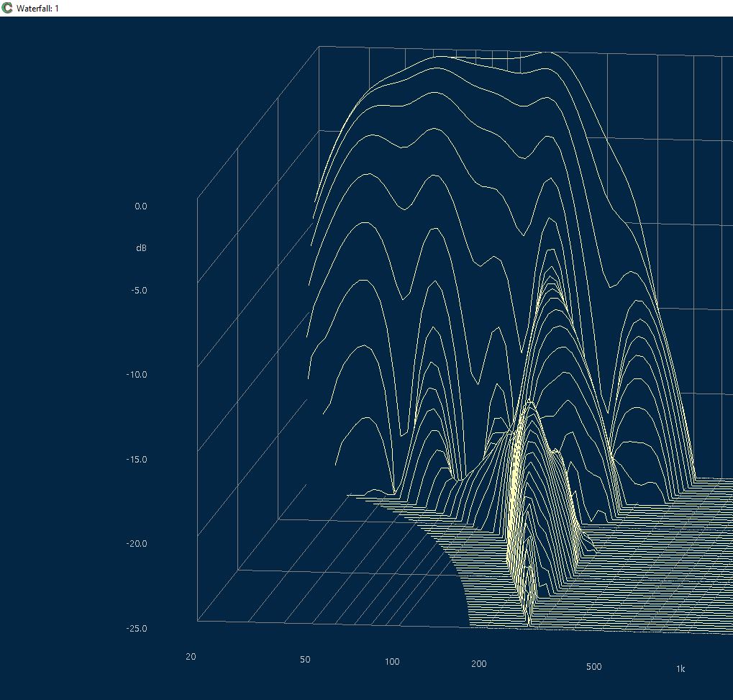
Task: Select the -15.0 level label
Action: point(137,460)
